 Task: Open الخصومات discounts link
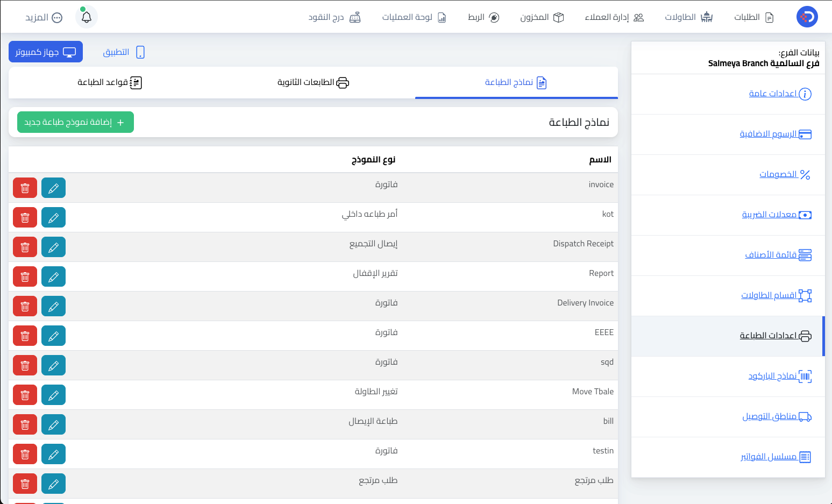pyautogui.click(x=785, y=174)
